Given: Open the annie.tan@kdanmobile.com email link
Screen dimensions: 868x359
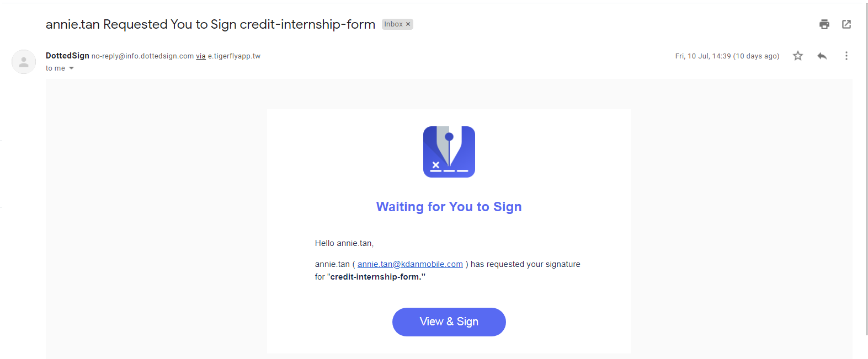Looking at the screenshot, I should pos(410,264).
